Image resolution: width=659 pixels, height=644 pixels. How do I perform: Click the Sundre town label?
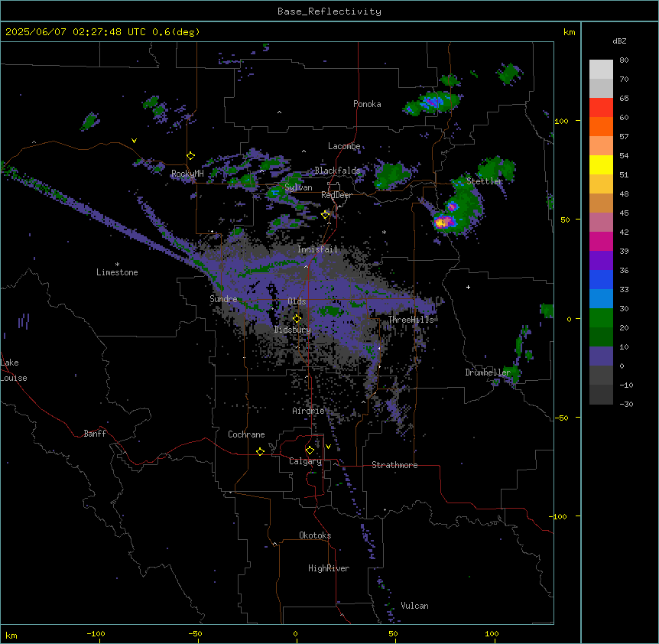click(223, 299)
